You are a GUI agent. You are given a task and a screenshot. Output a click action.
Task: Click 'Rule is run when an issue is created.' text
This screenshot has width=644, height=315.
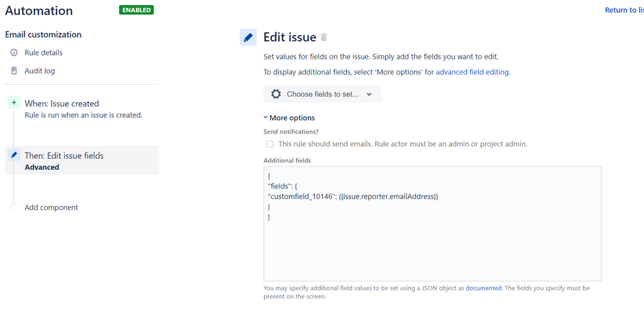pyautogui.click(x=83, y=115)
